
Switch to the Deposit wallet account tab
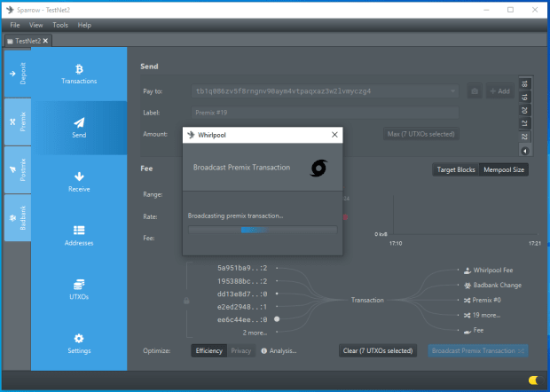(x=18, y=74)
